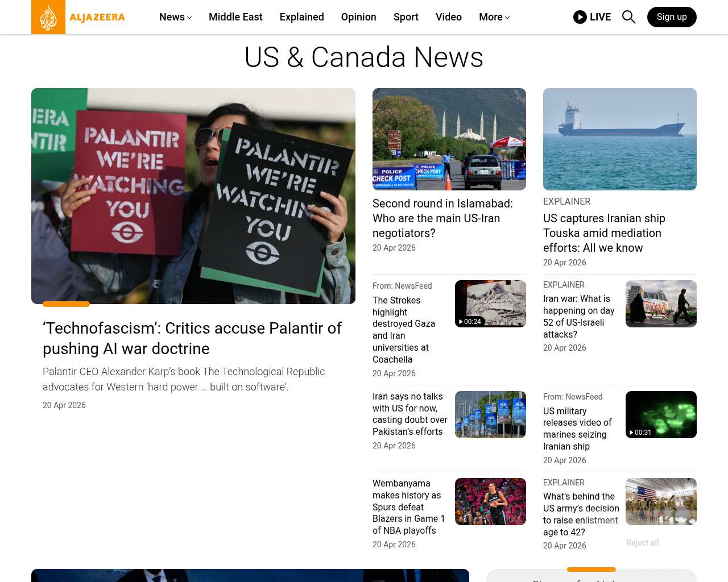Open The Strokes Coachella headline
Screen dimensions: 728x582
pos(404,330)
